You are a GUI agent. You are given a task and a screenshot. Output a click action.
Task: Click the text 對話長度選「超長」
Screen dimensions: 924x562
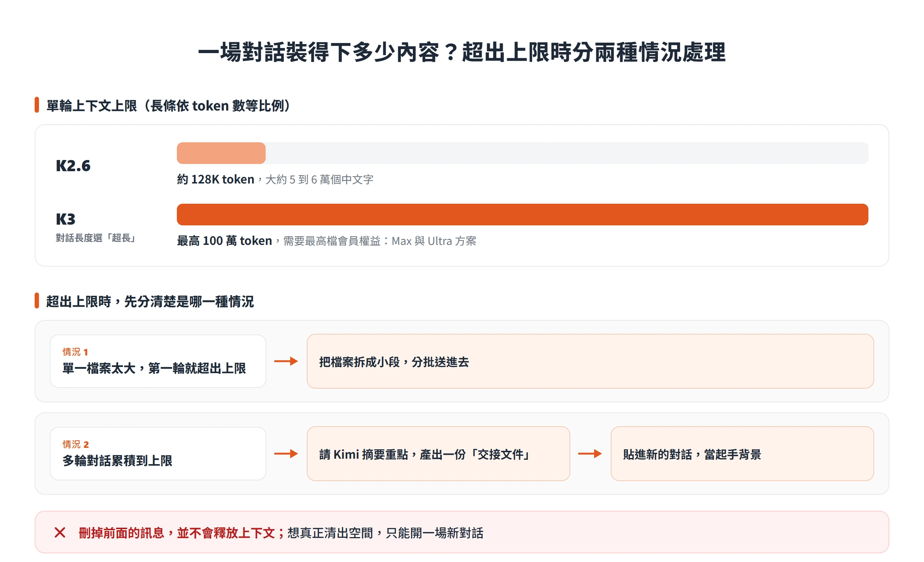coord(96,238)
